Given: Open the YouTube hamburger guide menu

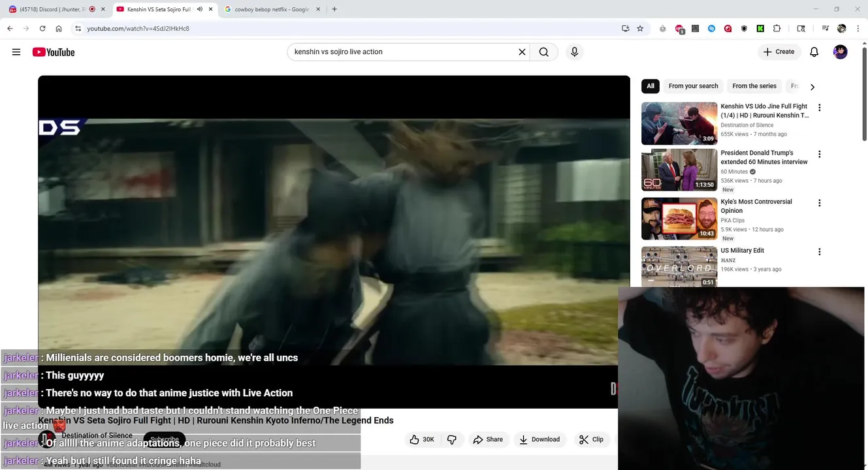Looking at the screenshot, I should point(16,52).
